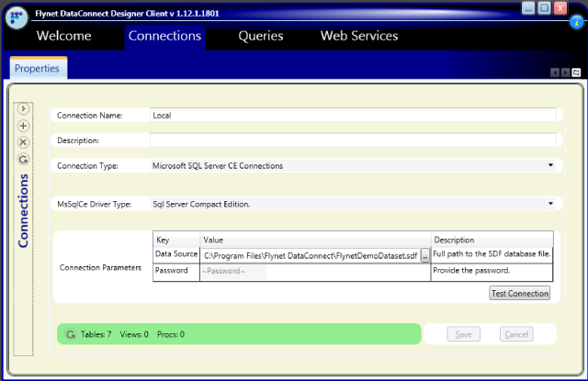Click the Password input field
This screenshot has width=588, height=381.
point(233,271)
